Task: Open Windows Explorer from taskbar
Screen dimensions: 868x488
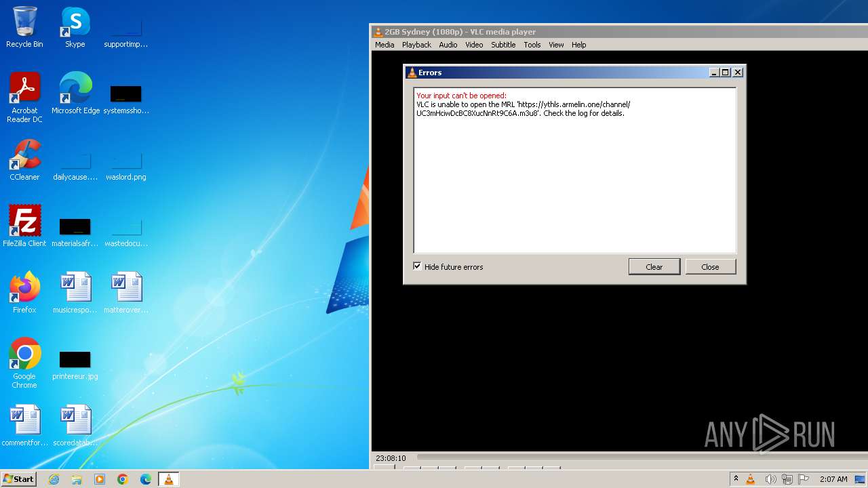Action: pos(77,479)
